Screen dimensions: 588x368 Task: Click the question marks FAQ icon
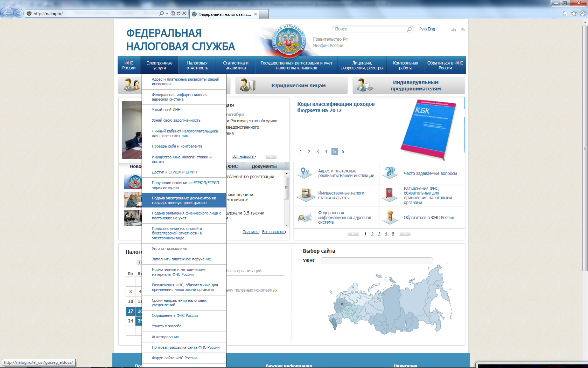(390, 173)
